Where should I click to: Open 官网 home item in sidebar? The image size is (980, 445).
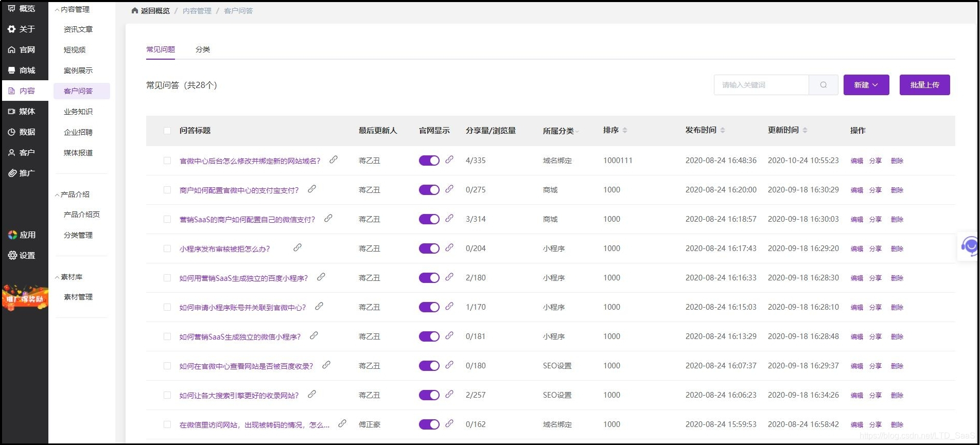pyautogui.click(x=22, y=50)
